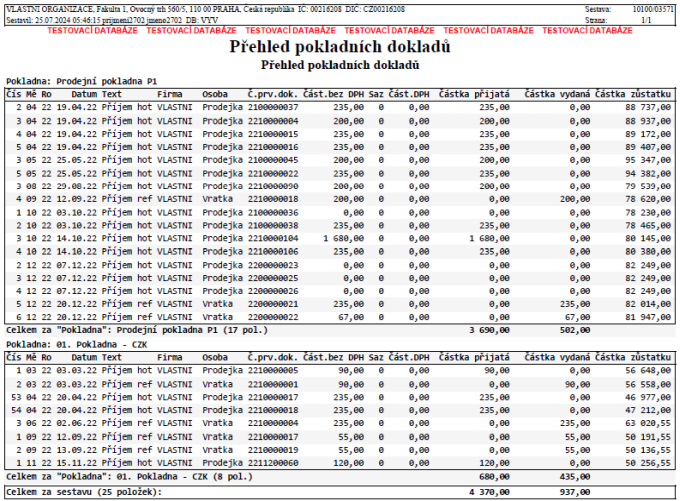Click document number 2200000021
The height and width of the screenshot is (501, 680).
273,304
